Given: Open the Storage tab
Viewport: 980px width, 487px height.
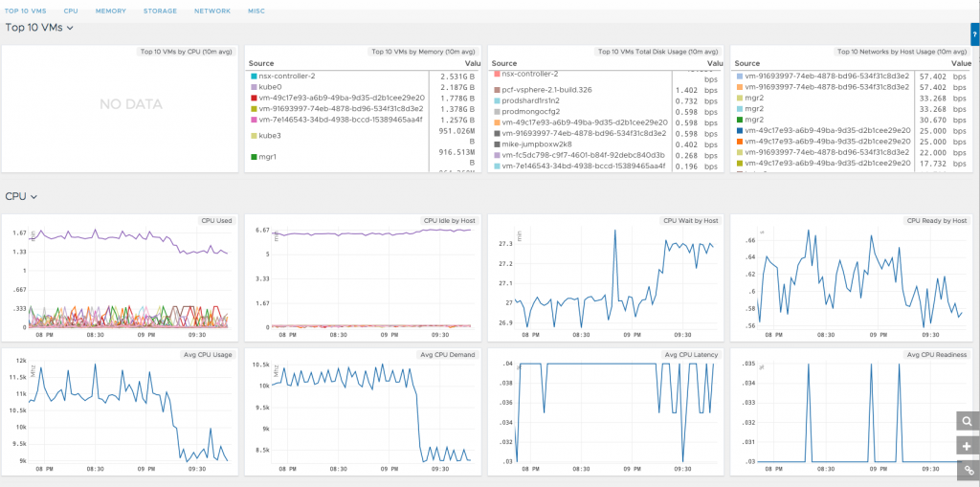Looking at the screenshot, I should point(160,11).
